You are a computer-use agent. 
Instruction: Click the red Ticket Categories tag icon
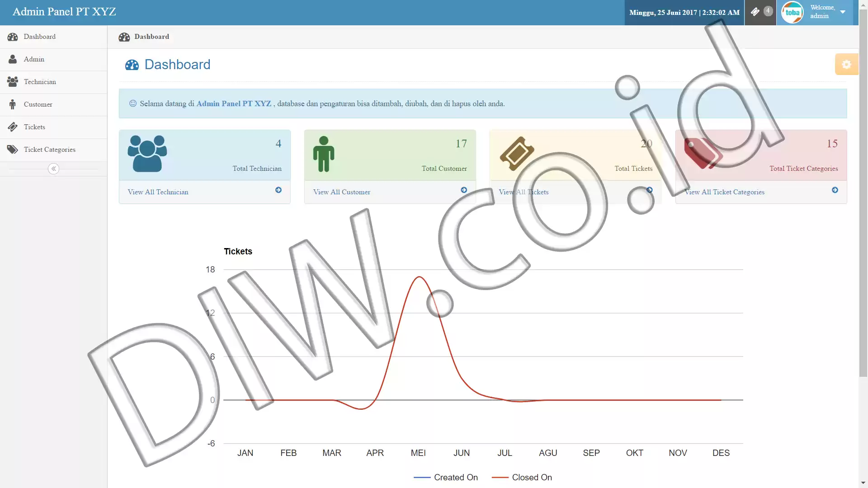click(x=702, y=153)
